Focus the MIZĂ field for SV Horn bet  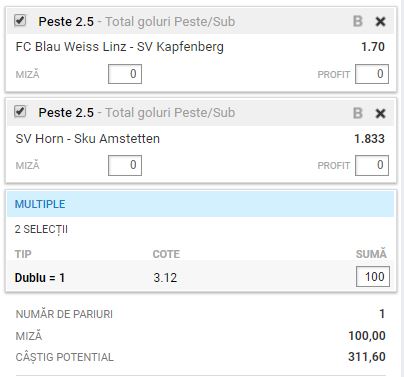[125, 165]
